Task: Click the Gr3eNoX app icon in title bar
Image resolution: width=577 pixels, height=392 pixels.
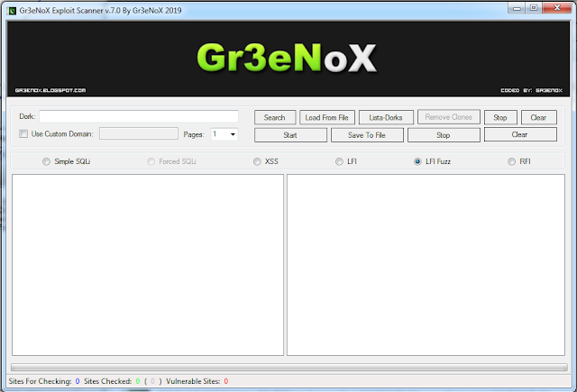Action: [x=11, y=9]
